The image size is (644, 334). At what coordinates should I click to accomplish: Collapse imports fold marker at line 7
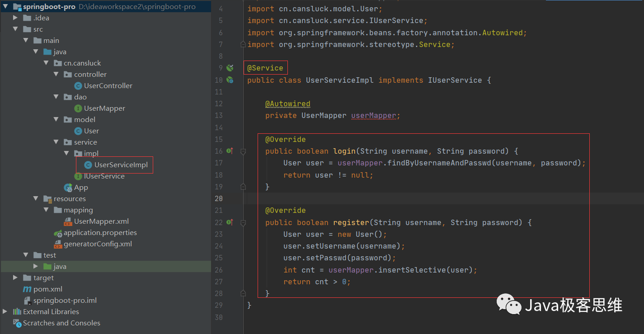pos(243,44)
